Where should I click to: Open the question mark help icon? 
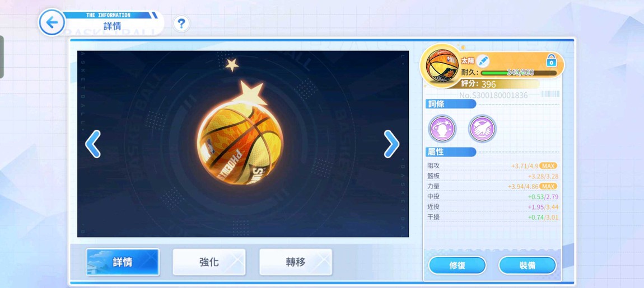(x=181, y=24)
